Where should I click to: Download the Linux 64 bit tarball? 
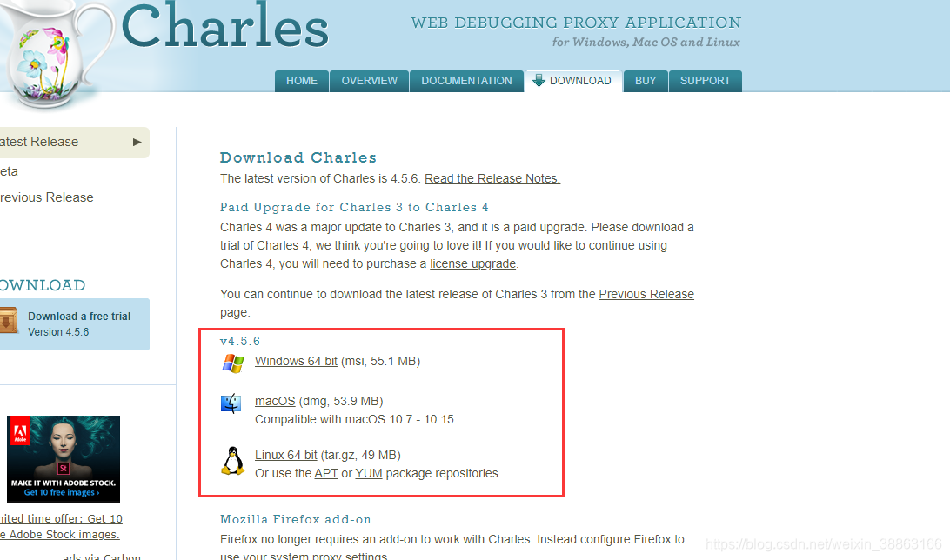tap(286, 456)
